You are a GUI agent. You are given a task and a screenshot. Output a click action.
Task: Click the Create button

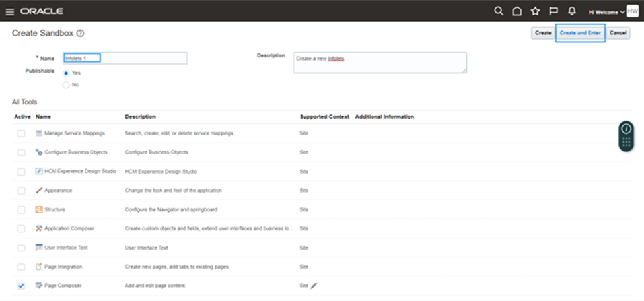pos(543,33)
